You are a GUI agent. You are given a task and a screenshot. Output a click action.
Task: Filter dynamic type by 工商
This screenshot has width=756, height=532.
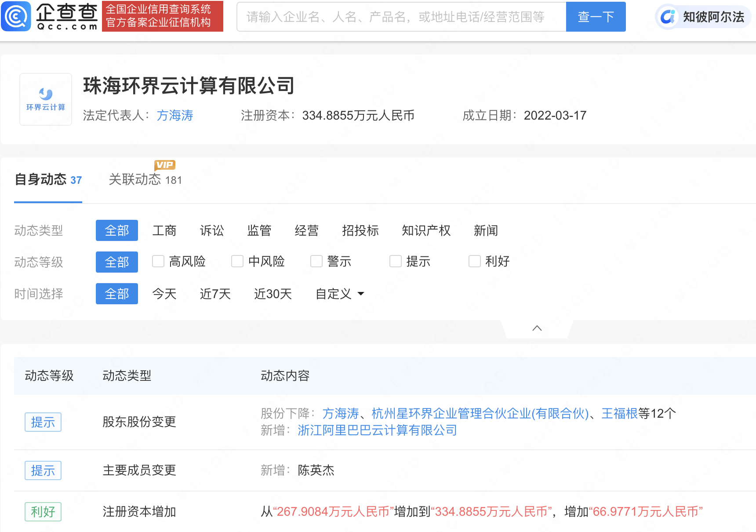pos(164,230)
